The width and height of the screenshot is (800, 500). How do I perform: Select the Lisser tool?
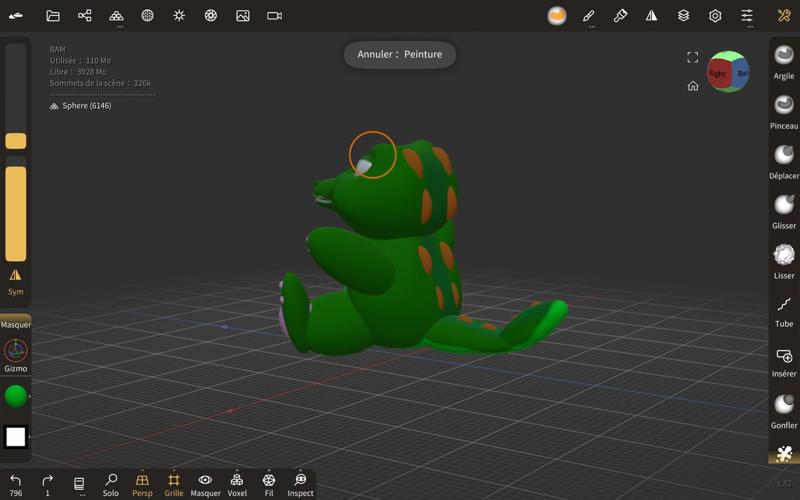(x=784, y=262)
